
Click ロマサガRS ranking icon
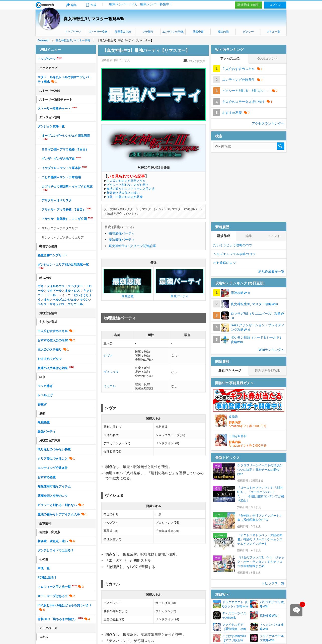225,315
